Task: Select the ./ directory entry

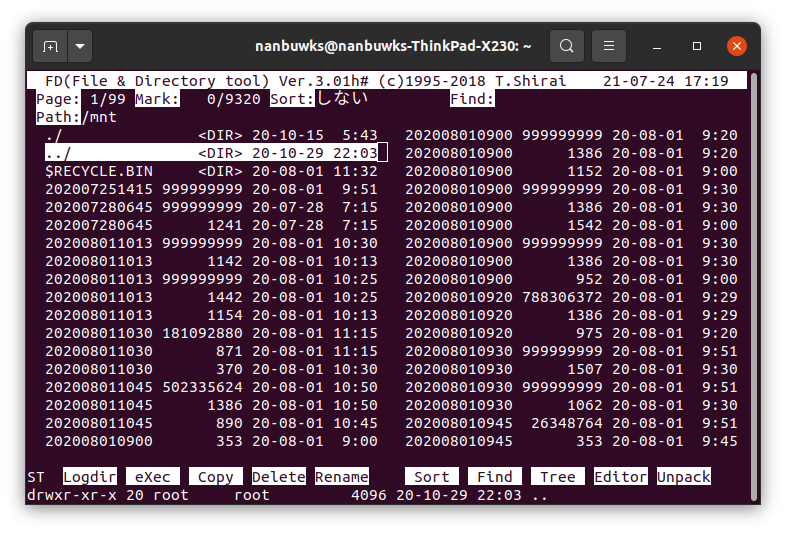Action: (211, 135)
